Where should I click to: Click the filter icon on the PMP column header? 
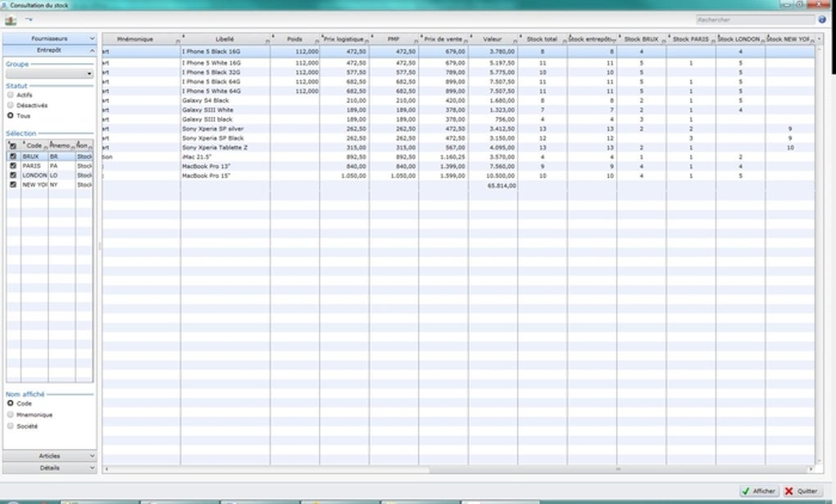pos(416,39)
